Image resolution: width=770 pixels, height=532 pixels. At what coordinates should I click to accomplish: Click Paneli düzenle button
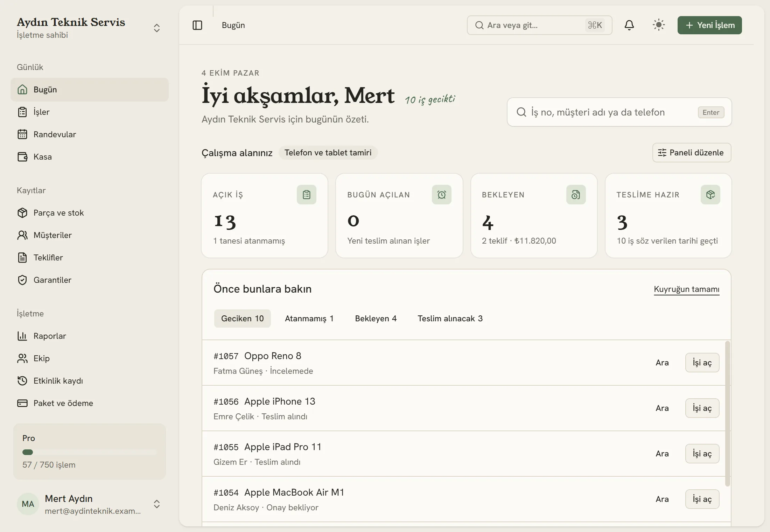(692, 153)
